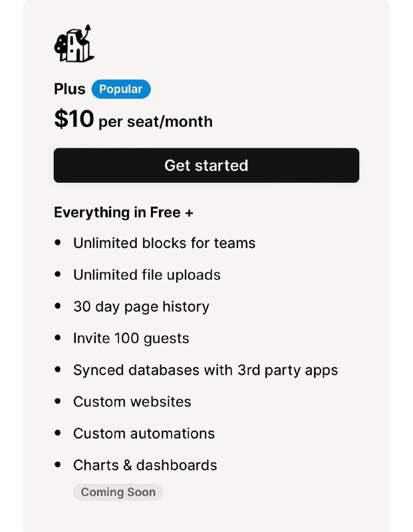
Task: Click the blue Popular badge
Action: point(121,89)
